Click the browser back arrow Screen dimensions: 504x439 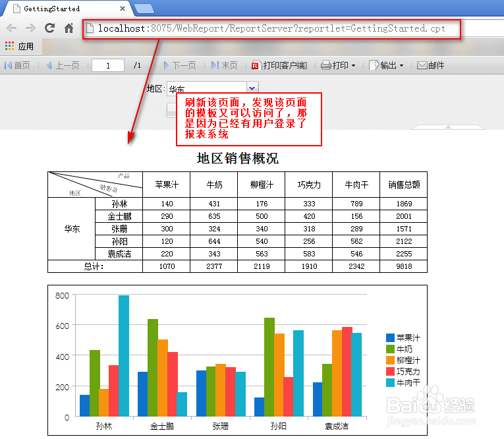click(12, 28)
